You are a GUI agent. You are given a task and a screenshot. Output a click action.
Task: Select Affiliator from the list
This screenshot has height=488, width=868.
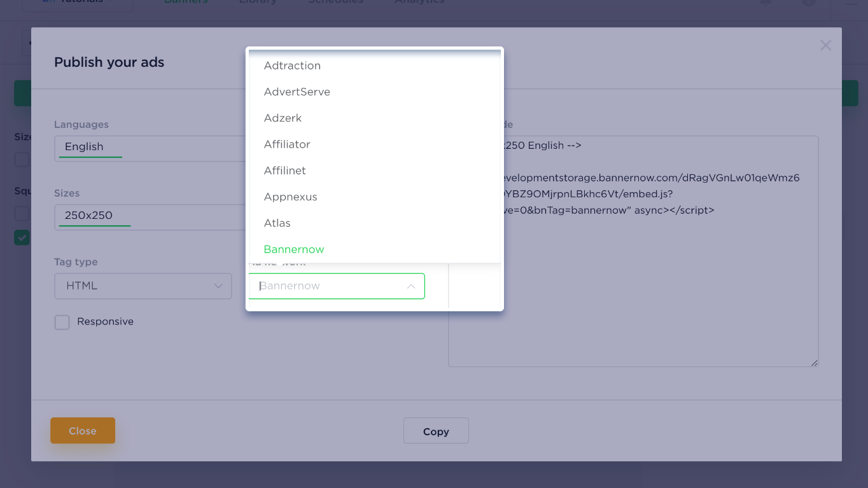click(x=374, y=144)
